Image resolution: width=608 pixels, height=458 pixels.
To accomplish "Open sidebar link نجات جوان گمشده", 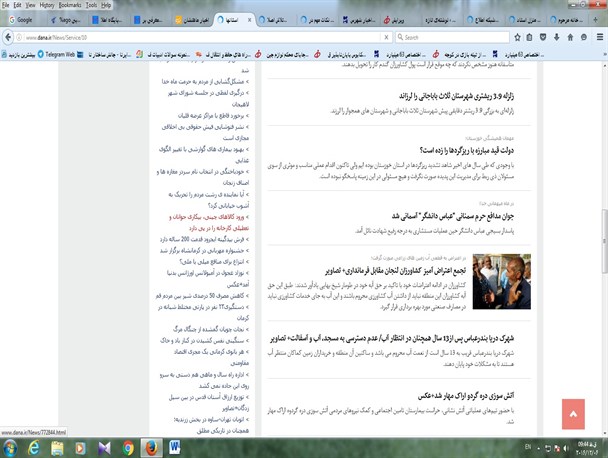I will click(x=211, y=329).
